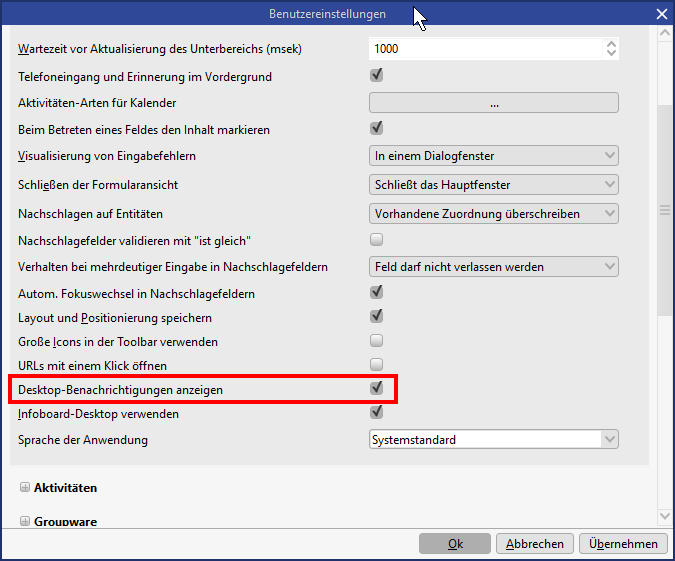Viewport: 675px width, 561px height.
Task: Open Aktivitäten-Arten für Kalender ellipsis button
Action: 494,103
